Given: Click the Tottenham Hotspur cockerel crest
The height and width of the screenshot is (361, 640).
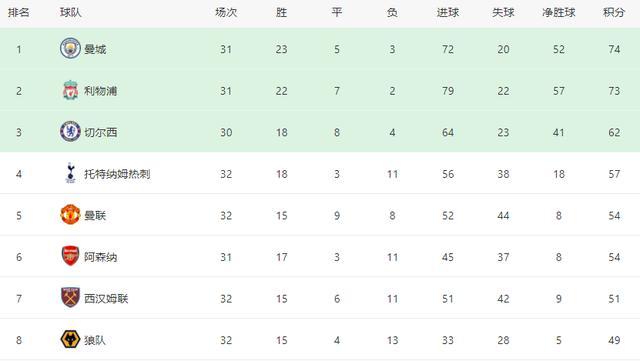Looking at the screenshot, I should pos(70,173).
